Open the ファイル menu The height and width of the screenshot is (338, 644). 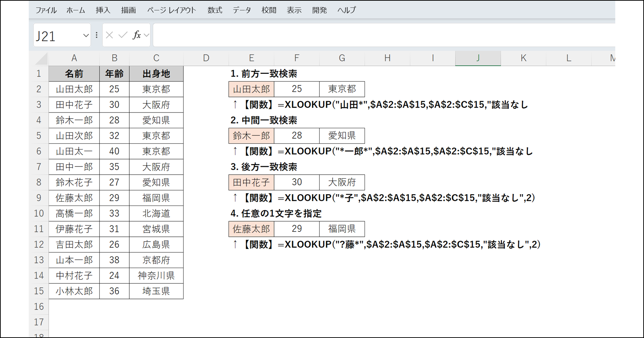click(46, 10)
